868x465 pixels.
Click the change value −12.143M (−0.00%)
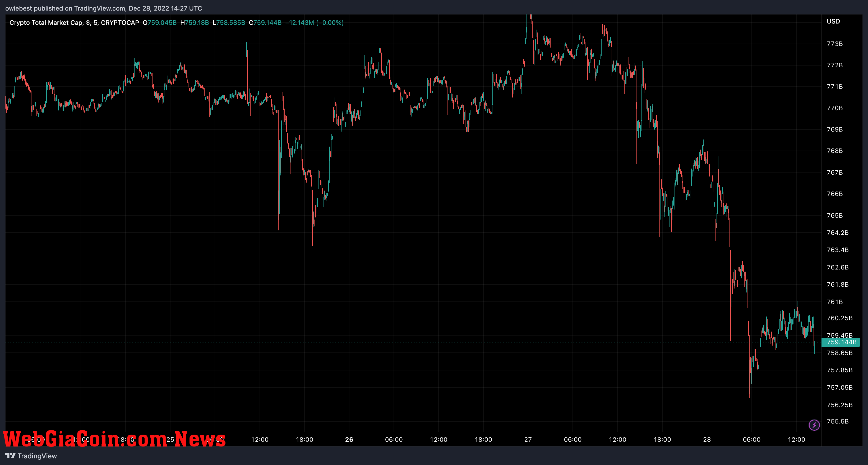click(314, 22)
